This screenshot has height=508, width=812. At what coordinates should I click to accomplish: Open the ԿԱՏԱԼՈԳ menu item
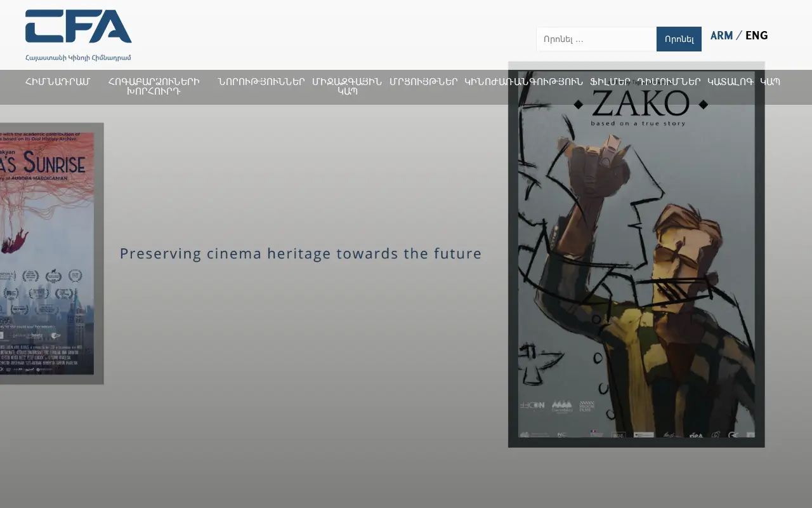730,81
